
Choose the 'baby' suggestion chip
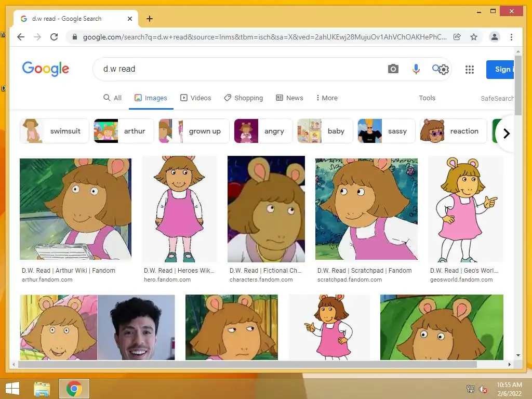click(325, 131)
